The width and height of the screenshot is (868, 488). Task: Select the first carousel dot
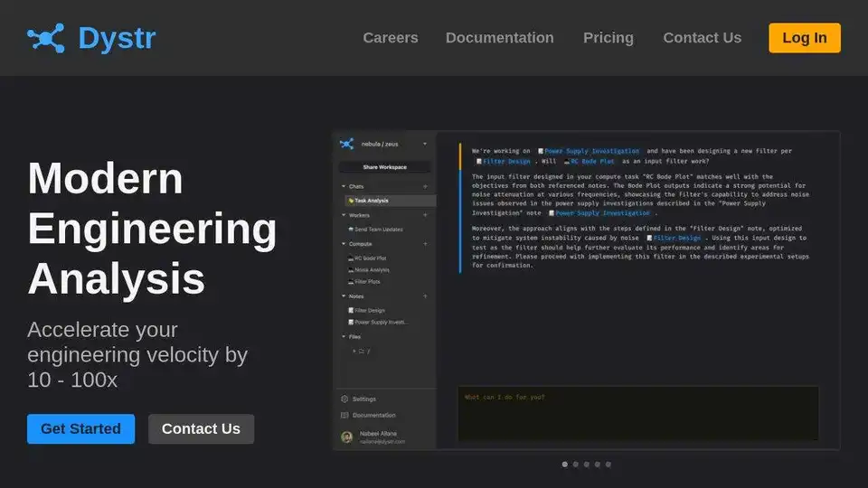pyautogui.click(x=564, y=465)
